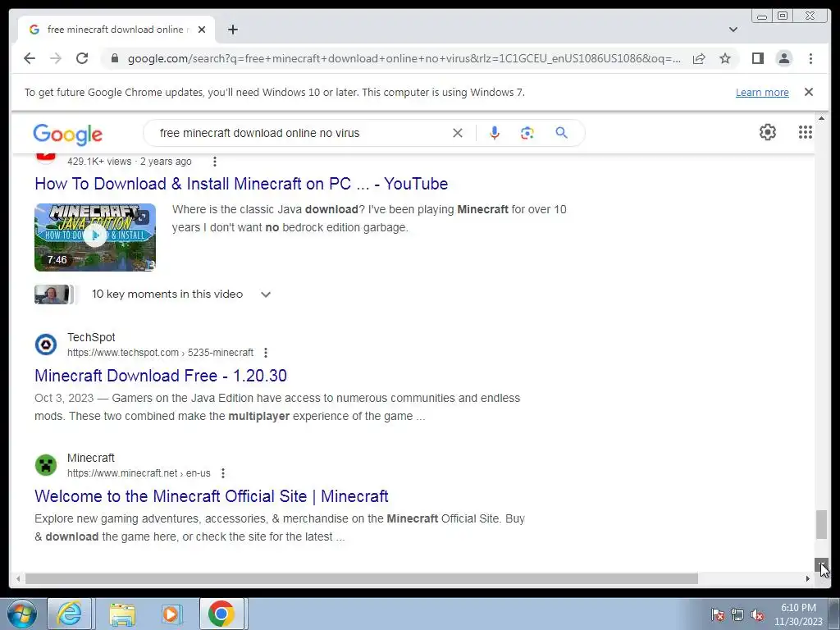Open the Google apps grid
This screenshot has width=840, height=630.
[x=805, y=132]
